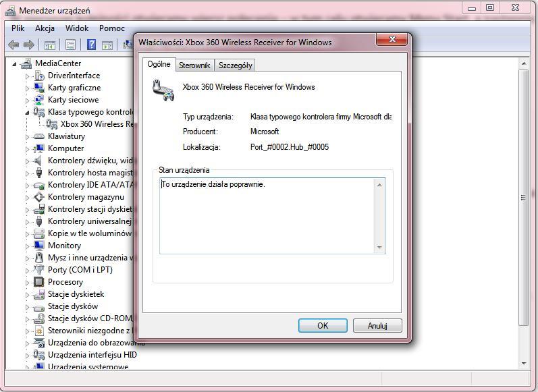The height and width of the screenshot is (392, 538).
Task: Open the Akcja menu
Action: tap(45, 28)
